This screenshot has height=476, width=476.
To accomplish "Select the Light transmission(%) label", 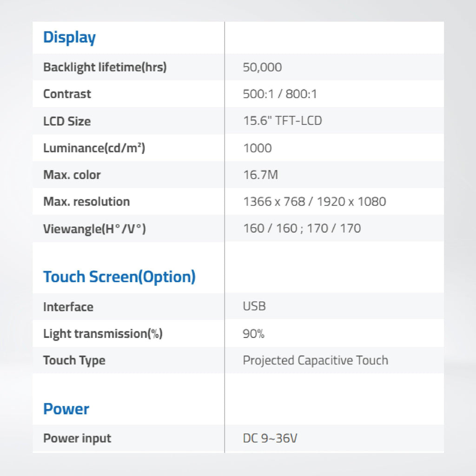I will coord(103,333).
